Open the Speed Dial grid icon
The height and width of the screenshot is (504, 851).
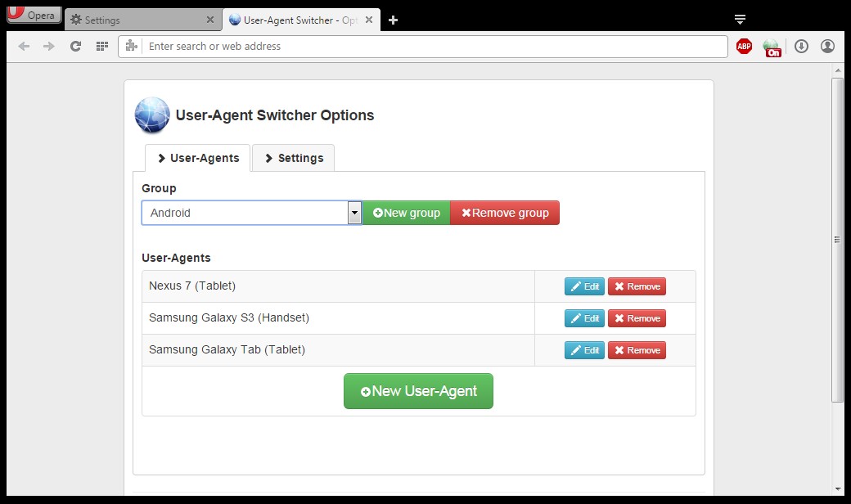tap(101, 47)
